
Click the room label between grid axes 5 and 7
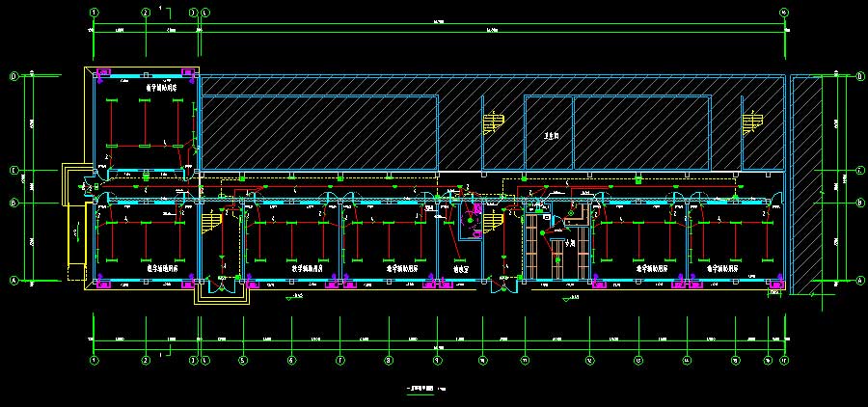pyautogui.click(x=308, y=268)
